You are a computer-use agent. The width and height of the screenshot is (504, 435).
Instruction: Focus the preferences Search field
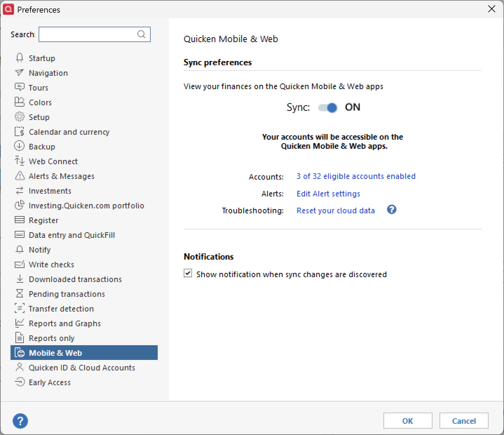[88, 34]
